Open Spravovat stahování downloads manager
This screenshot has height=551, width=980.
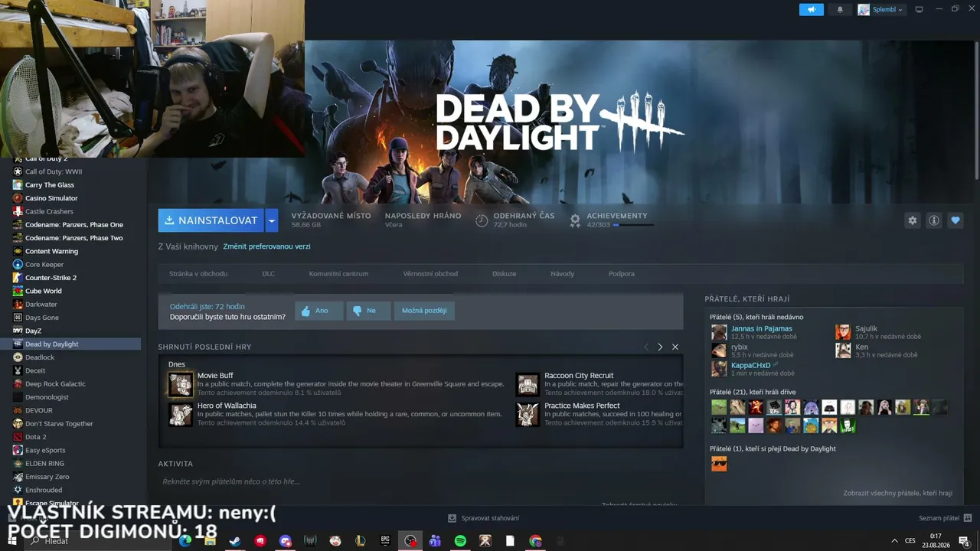tap(483, 518)
